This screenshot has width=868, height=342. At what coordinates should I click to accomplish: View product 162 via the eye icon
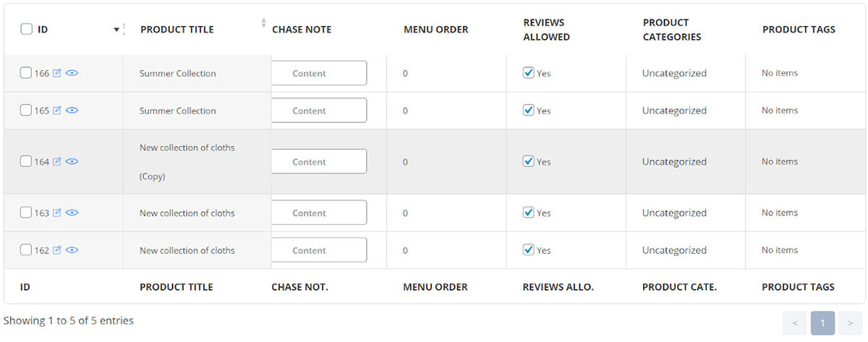pos(72,250)
